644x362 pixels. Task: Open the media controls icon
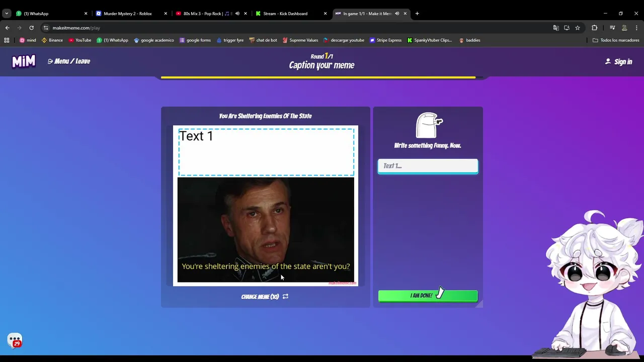[612, 28]
